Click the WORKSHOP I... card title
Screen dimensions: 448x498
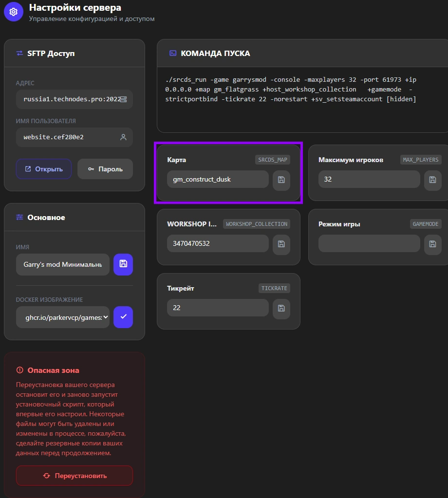[192, 224]
